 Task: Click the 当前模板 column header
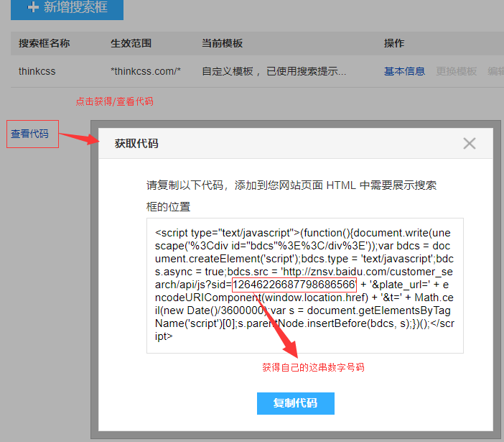pos(222,43)
